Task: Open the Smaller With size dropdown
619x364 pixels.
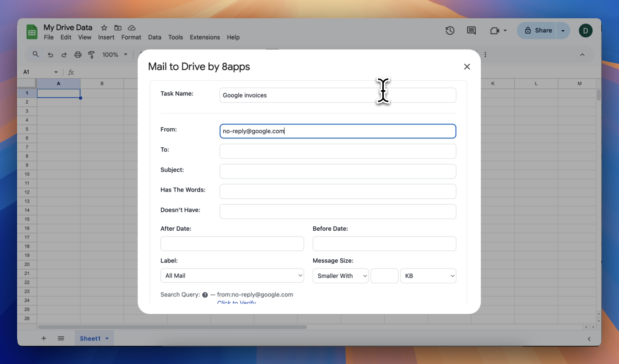Action: click(x=341, y=276)
